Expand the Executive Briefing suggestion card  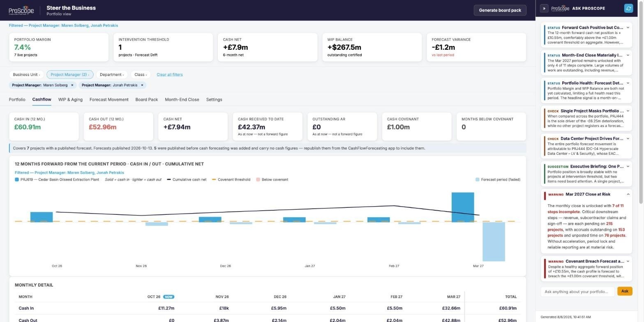(x=628, y=166)
